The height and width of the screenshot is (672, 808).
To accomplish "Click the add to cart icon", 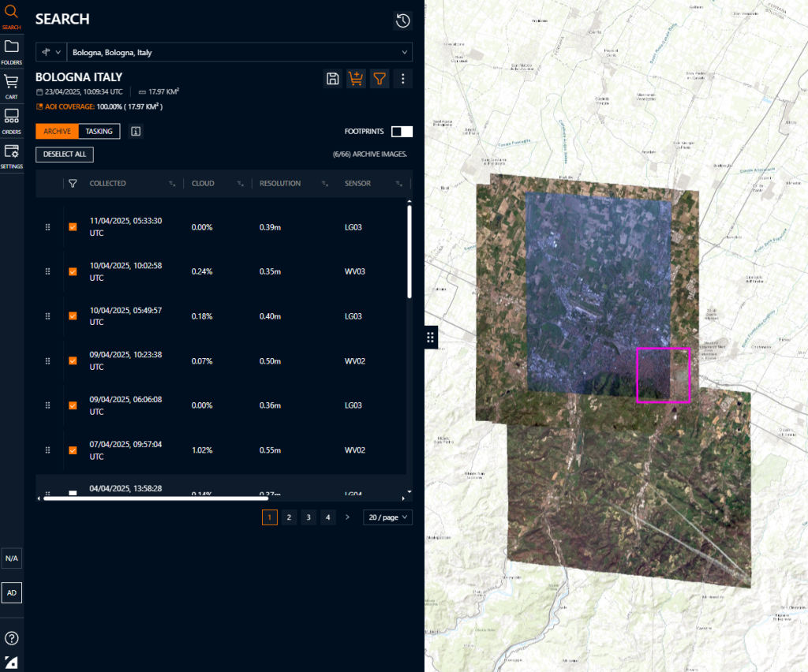I will [356, 78].
